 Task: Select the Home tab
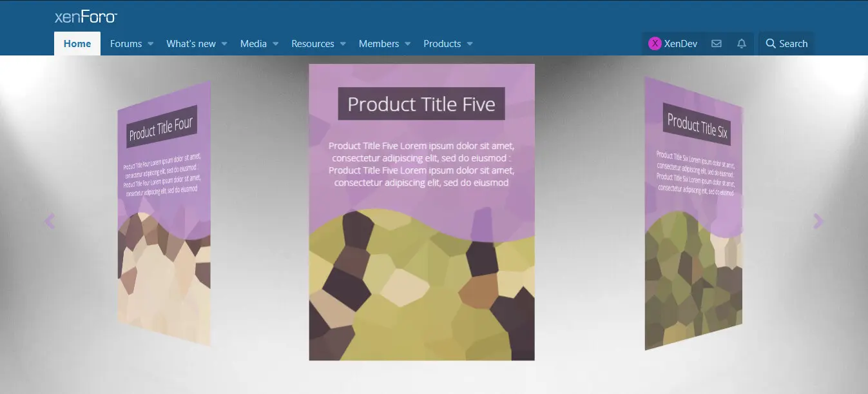(x=77, y=44)
